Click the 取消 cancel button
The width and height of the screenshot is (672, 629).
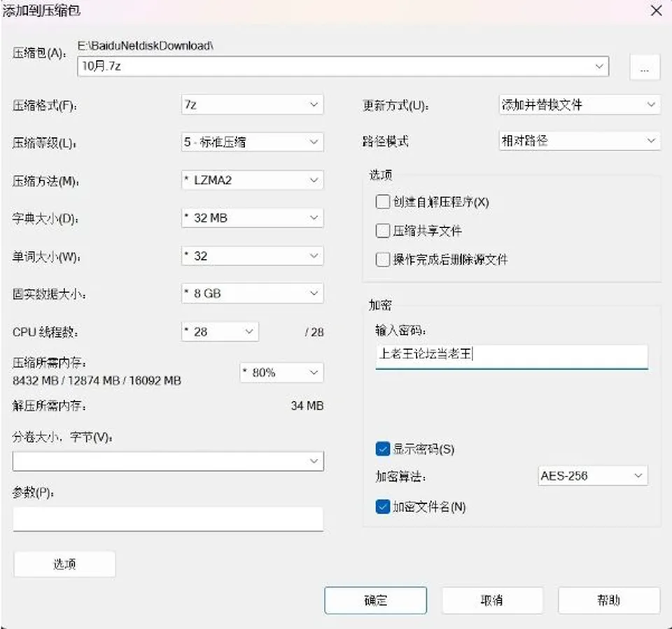coord(492,600)
